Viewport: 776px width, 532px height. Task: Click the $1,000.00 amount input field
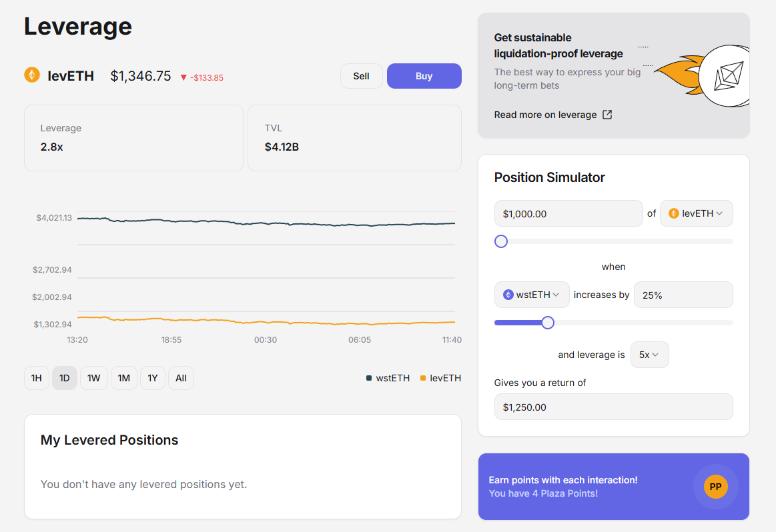click(x=568, y=213)
